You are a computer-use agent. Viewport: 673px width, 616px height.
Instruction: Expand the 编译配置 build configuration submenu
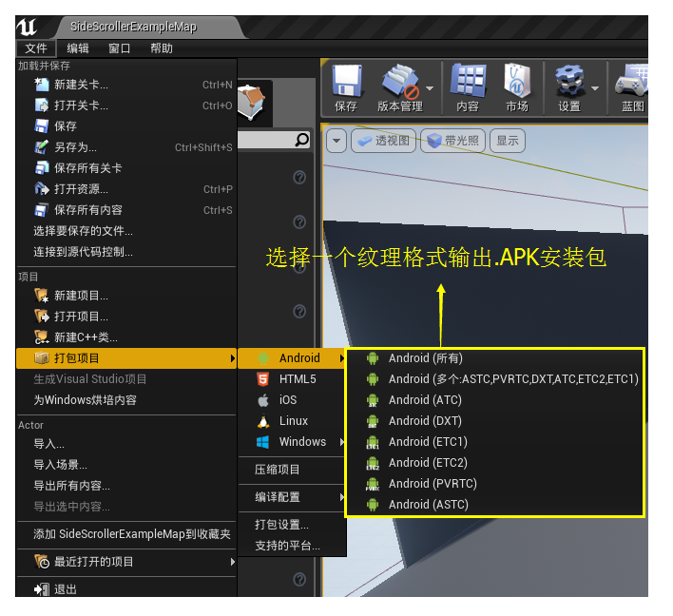(342, 497)
